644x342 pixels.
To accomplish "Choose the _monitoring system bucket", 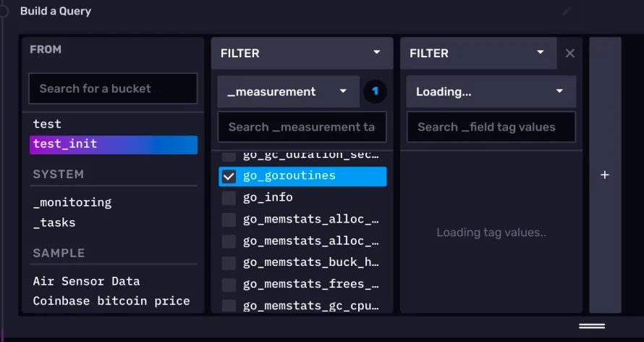I will click(72, 202).
